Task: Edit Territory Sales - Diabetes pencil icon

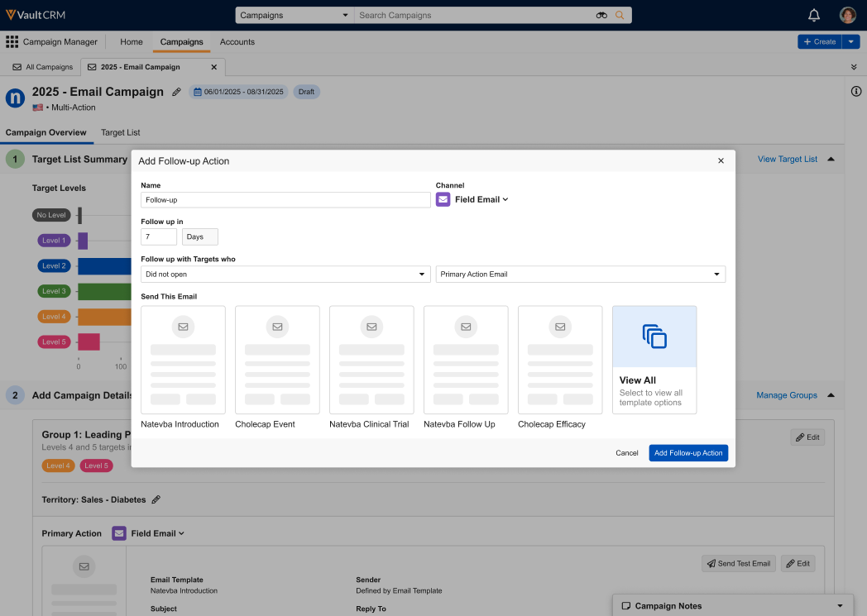Action: [x=156, y=499]
